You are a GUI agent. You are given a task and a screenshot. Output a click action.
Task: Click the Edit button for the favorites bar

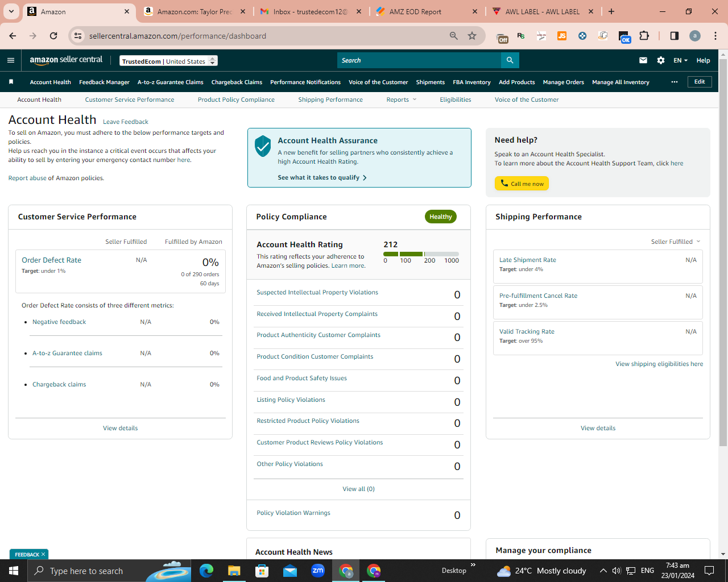click(700, 82)
